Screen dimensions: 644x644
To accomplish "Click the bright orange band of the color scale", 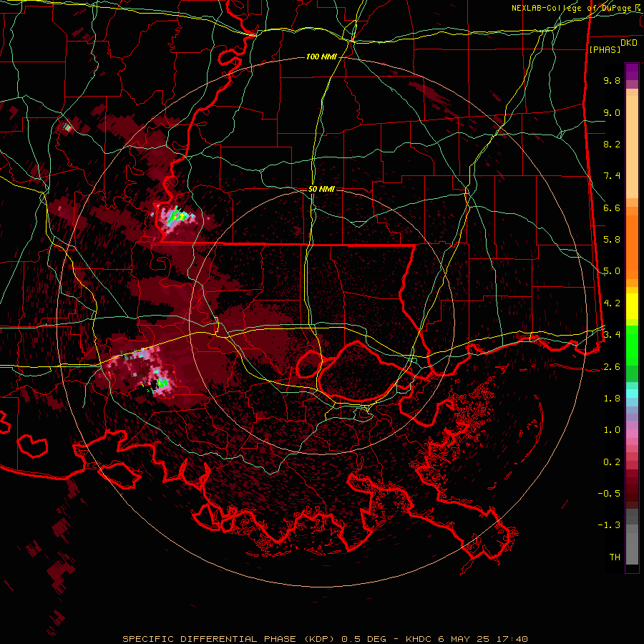I will click(632, 247).
